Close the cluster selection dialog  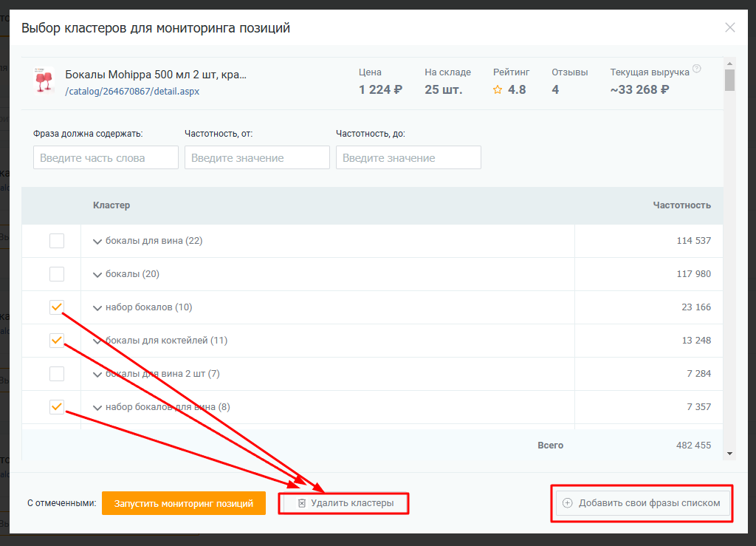729,28
